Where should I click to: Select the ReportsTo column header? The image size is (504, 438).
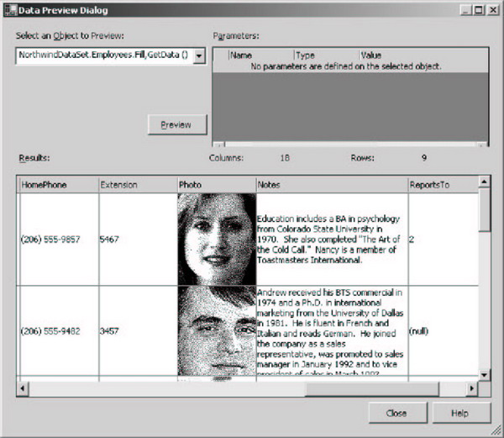click(x=440, y=184)
